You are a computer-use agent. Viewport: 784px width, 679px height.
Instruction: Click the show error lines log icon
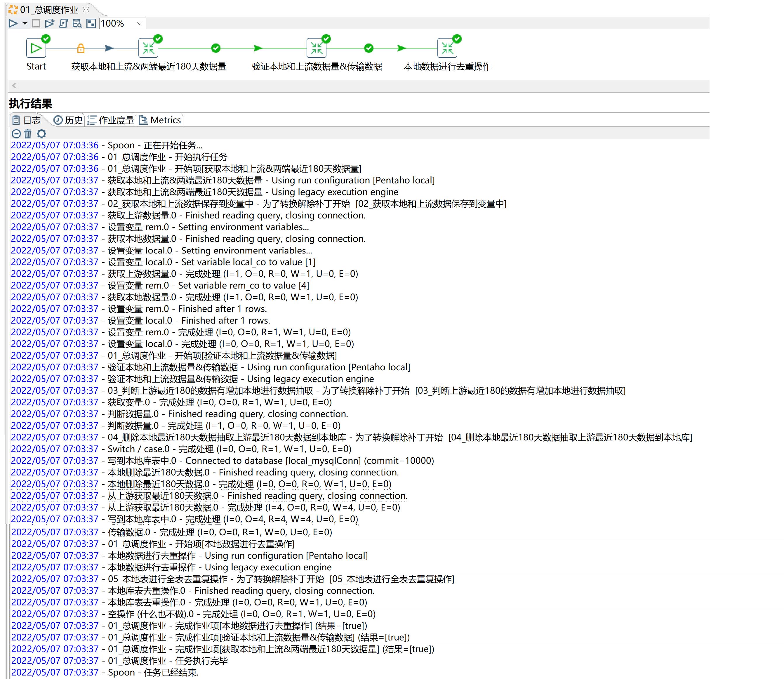(16, 133)
